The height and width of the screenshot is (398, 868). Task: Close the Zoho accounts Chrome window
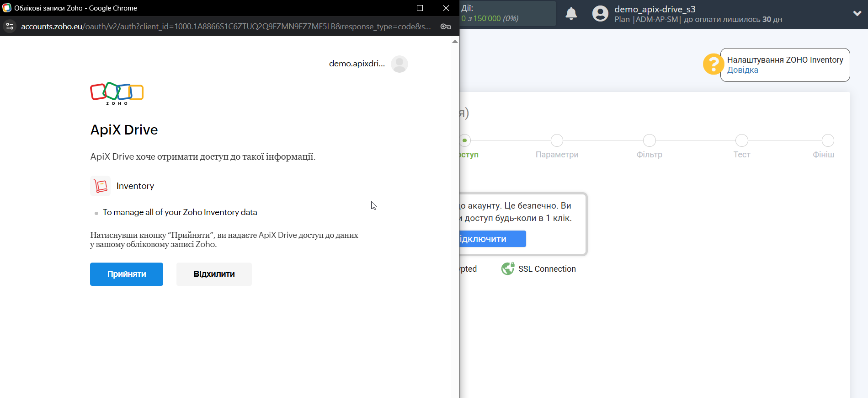(x=446, y=8)
